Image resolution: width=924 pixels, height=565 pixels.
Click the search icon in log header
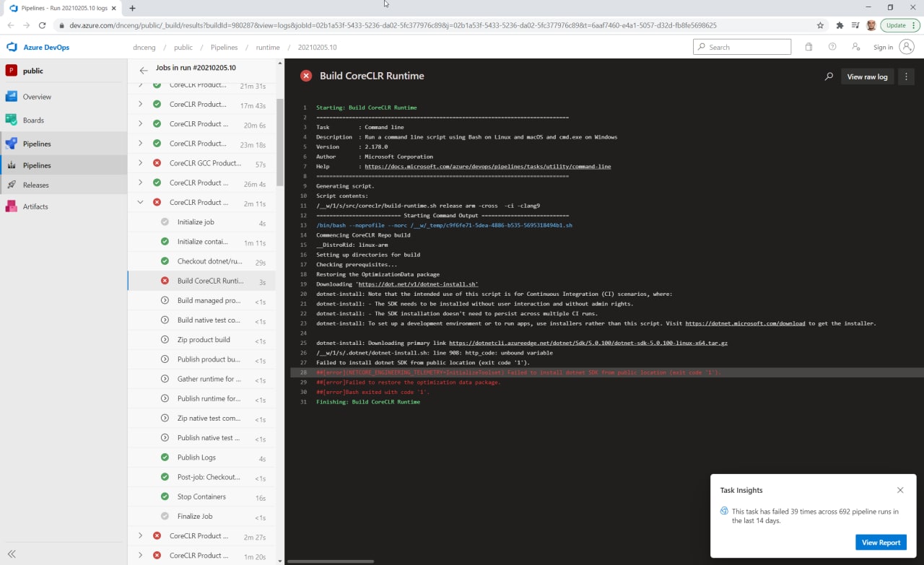point(829,76)
